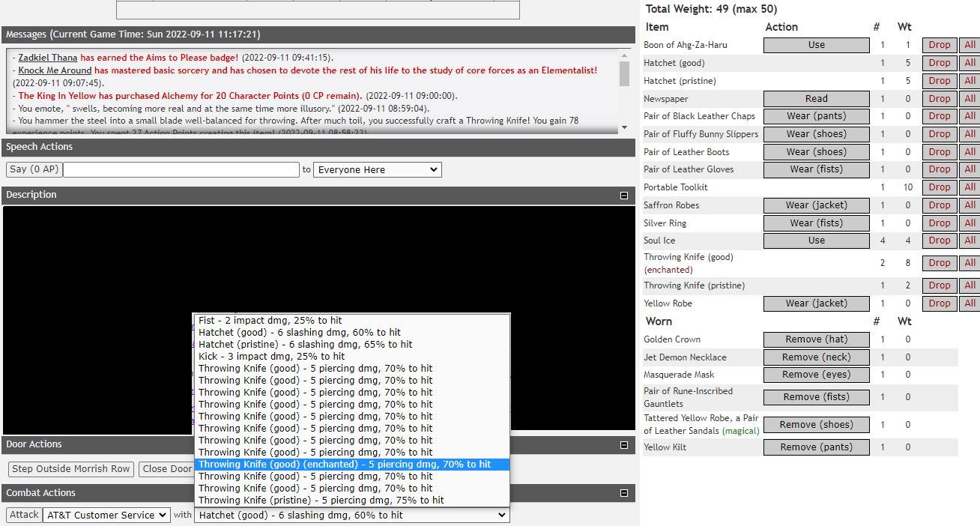Use the Boon of Ahg-Za-Haru

pos(817,45)
